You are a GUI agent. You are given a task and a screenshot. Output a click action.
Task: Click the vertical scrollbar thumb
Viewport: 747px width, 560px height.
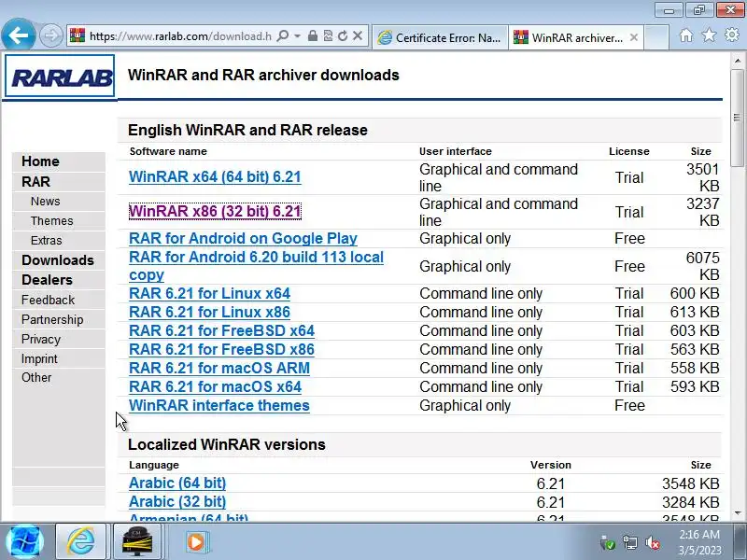coord(738,118)
